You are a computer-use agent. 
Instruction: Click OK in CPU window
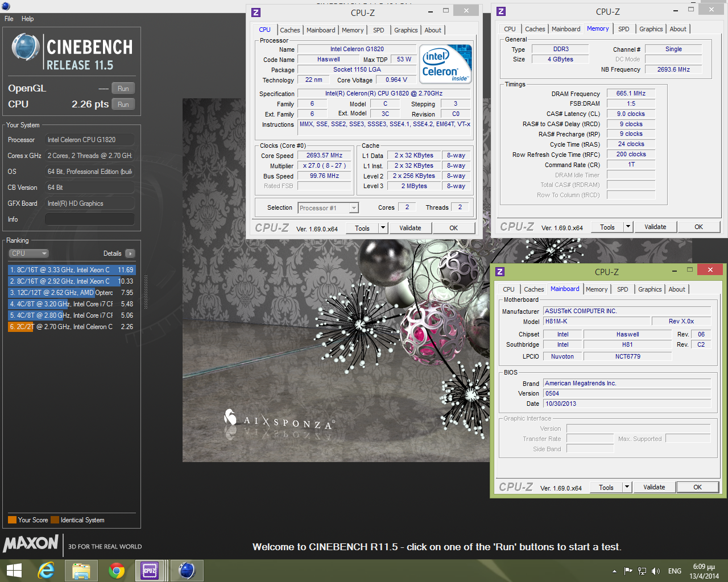point(453,228)
